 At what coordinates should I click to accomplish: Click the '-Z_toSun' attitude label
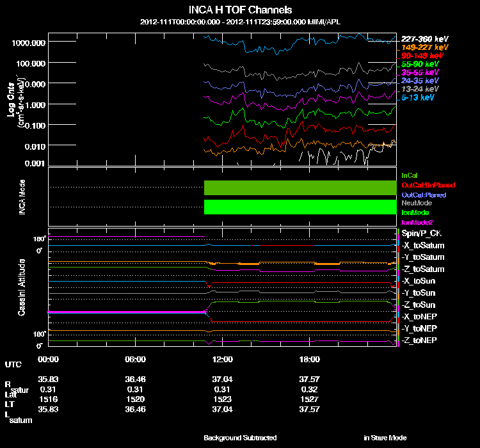[418, 305]
